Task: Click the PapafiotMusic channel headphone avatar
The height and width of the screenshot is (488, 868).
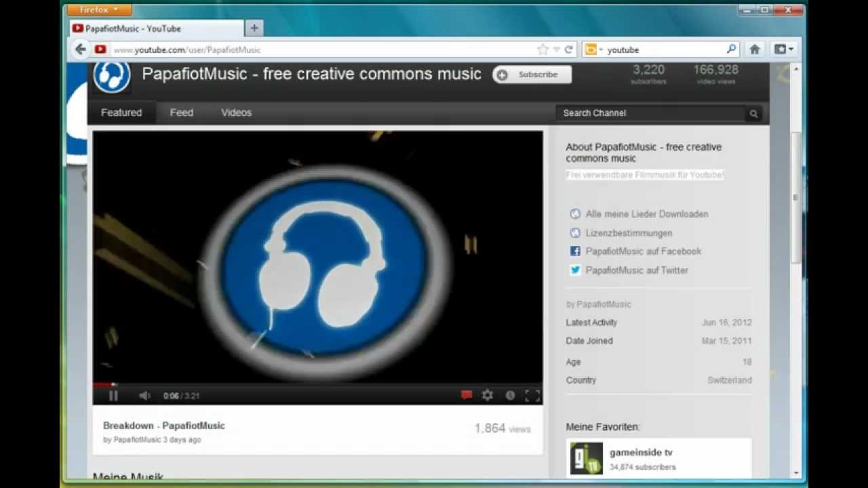Action: [x=112, y=77]
